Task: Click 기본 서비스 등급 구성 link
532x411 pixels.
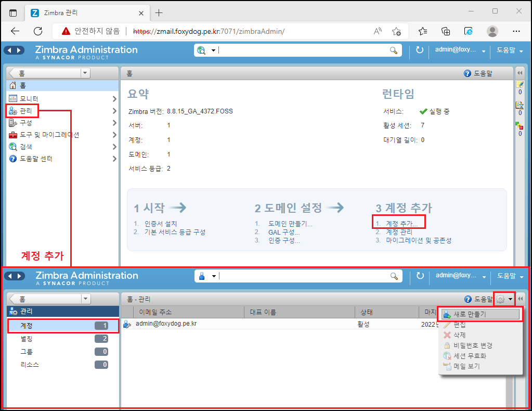Action: click(175, 232)
